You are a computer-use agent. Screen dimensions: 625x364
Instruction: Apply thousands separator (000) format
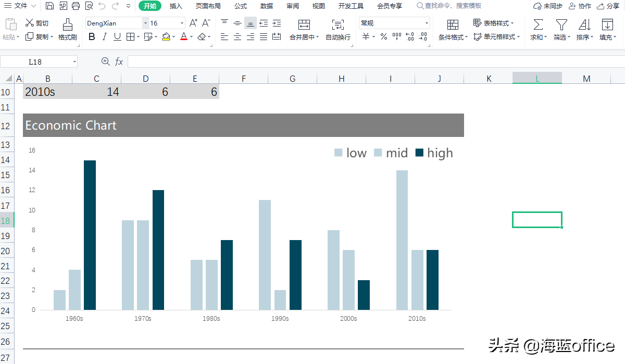397,37
